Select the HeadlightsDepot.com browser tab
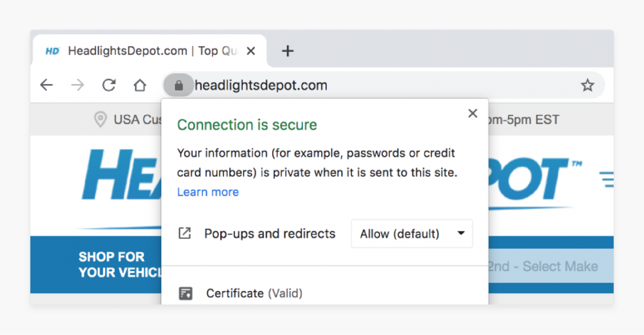Viewport: 644px width, 335px height. coord(150,51)
